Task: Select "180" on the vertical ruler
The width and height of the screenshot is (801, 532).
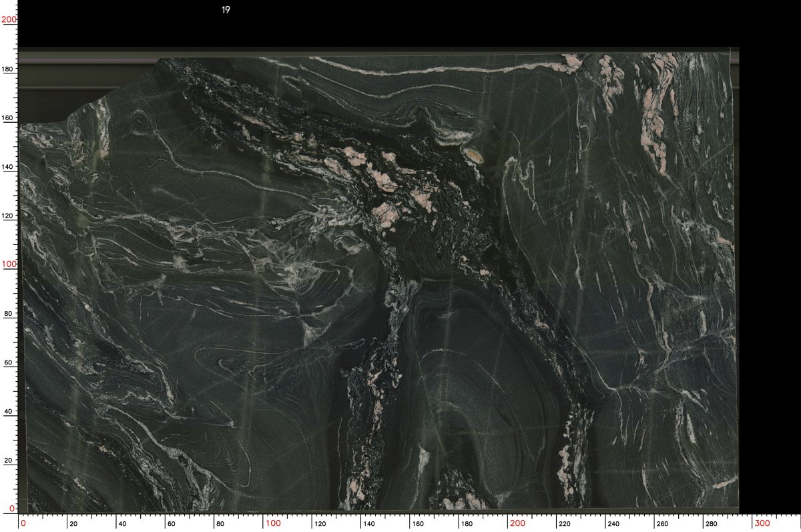Action: click(9, 69)
